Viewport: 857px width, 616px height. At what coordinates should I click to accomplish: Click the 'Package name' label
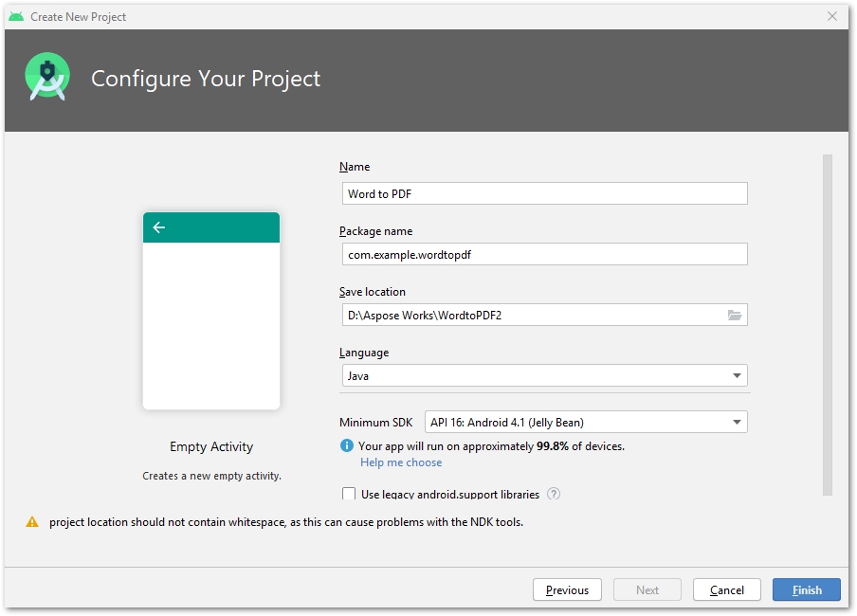[x=376, y=231]
